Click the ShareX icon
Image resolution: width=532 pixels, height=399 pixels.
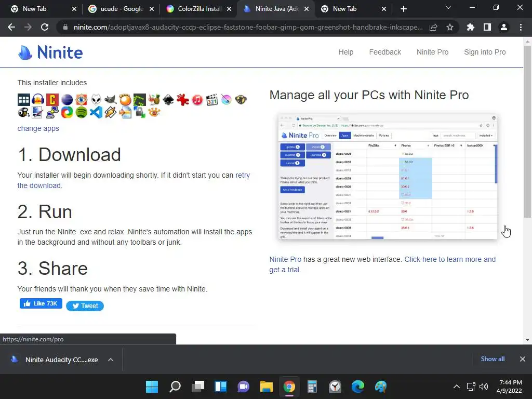67,112
